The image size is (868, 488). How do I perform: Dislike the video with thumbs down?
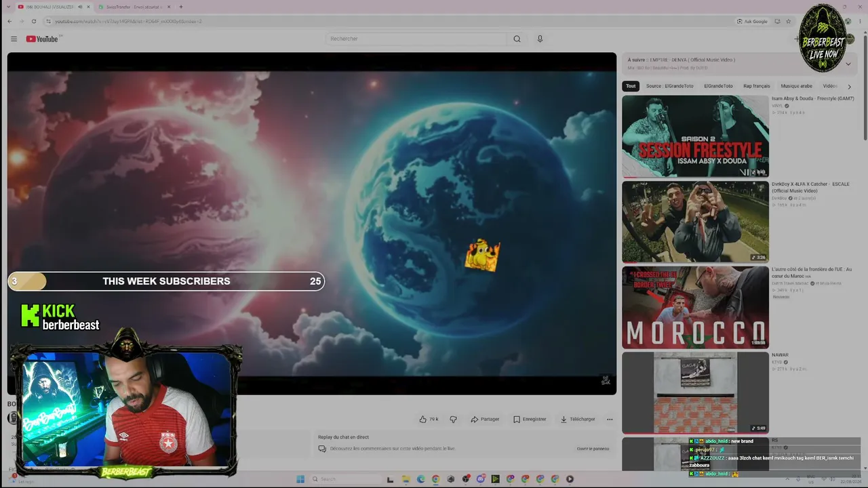click(x=454, y=419)
